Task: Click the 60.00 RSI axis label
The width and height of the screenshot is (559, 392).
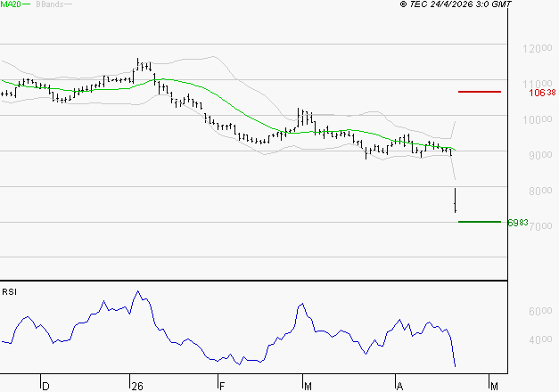Action: [x=540, y=312]
